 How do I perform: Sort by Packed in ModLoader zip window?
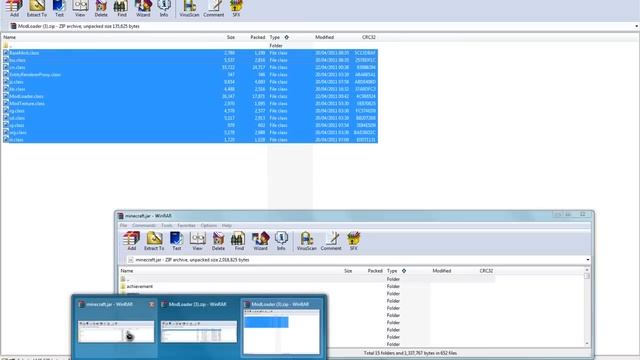(258, 37)
